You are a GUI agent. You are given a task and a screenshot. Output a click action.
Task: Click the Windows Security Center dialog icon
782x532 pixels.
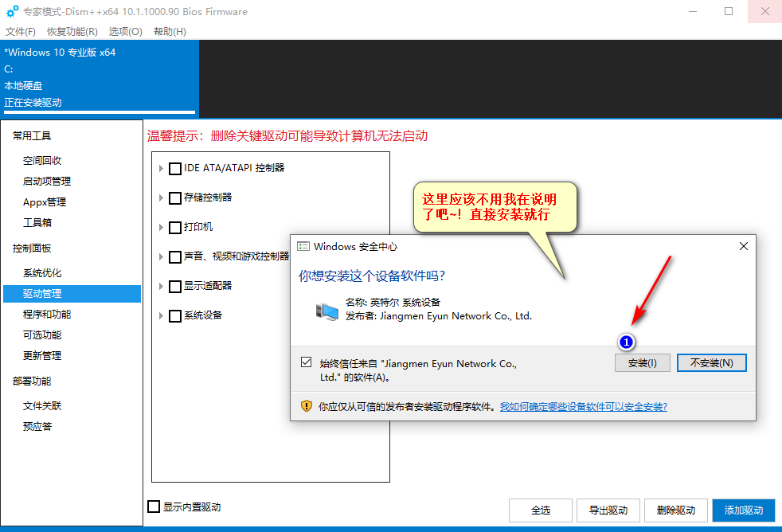303,247
